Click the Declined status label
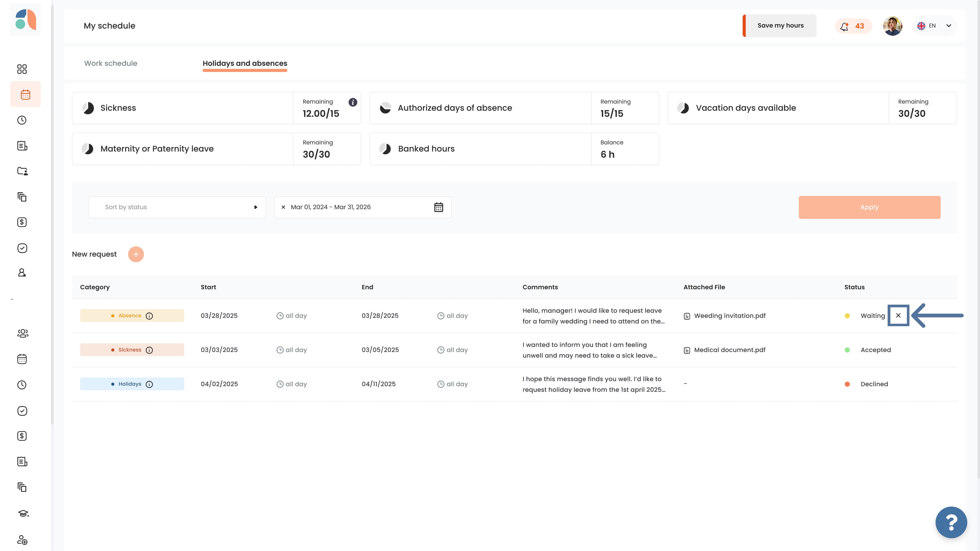This screenshot has width=980, height=551. [874, 384]
